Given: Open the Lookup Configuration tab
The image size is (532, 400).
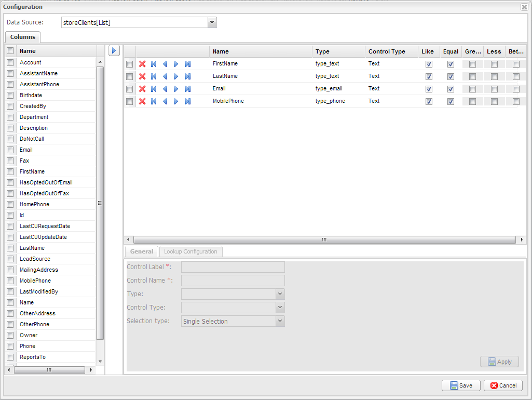Looking at the screenshot, I should tap(190, 251).
